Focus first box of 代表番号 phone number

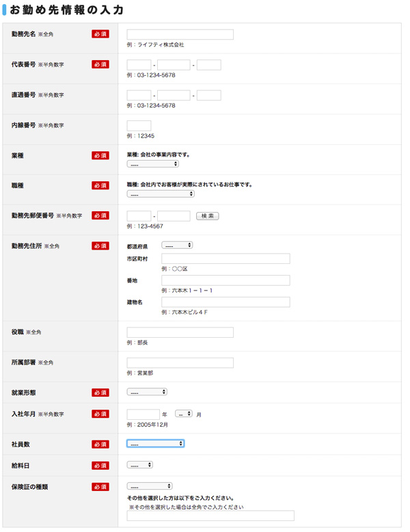pyautogui.click(x=139, y=65)
